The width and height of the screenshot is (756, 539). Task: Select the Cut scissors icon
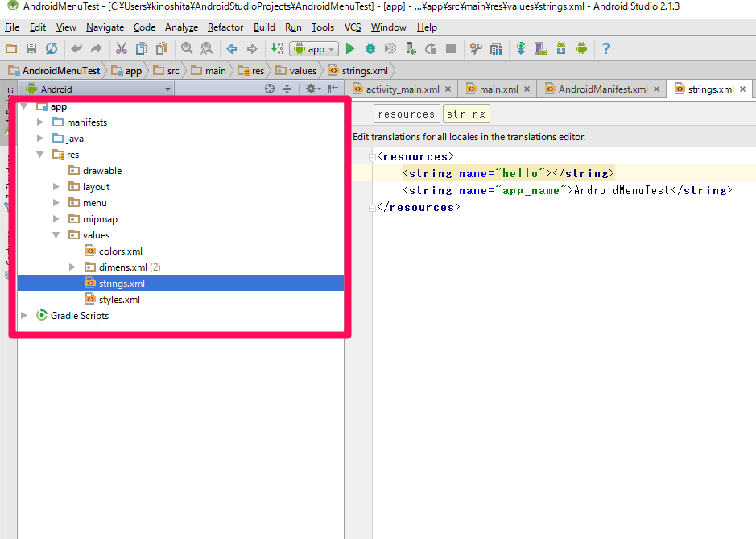122,48
